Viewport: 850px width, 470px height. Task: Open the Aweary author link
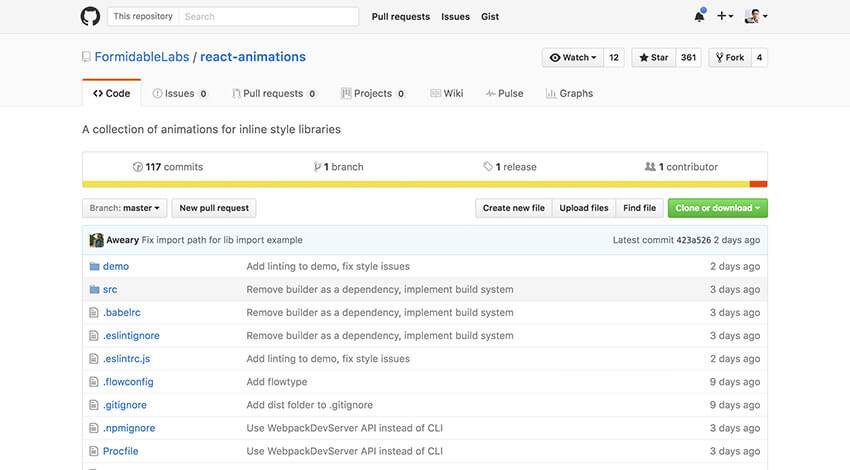123,240
